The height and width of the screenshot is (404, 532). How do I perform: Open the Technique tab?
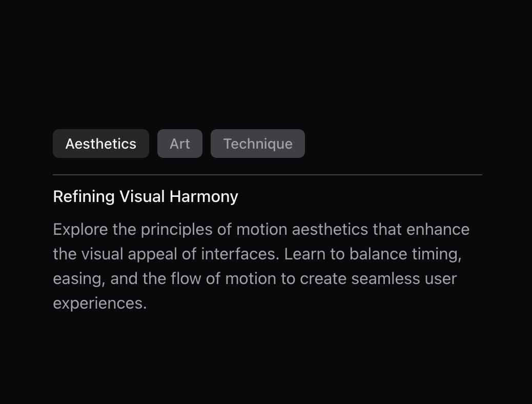click(257, 144)
